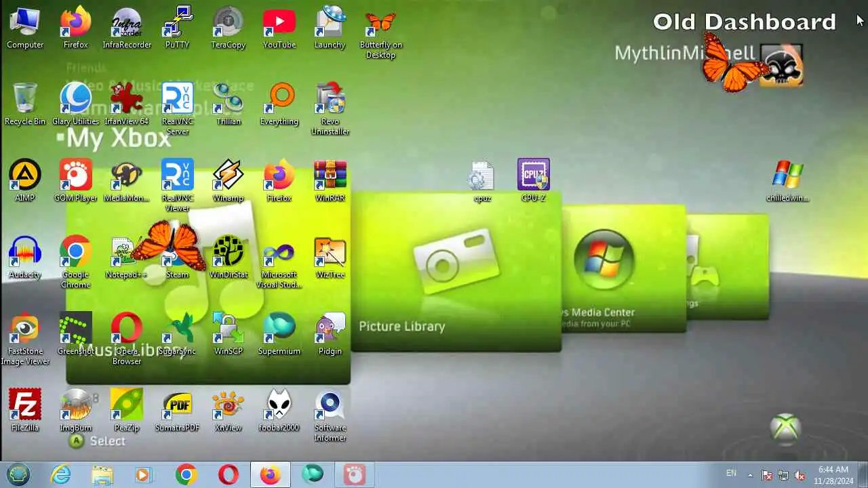Open the media player taskbar icon
The width and height of the screenshot is (868, 488).
click(x=144, y=474)
